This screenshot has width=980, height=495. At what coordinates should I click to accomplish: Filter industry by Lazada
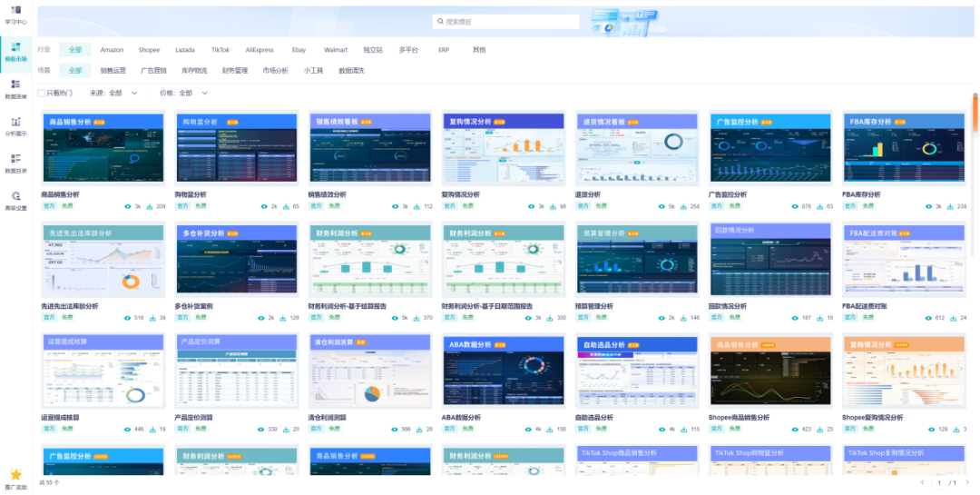pos(185,50)
